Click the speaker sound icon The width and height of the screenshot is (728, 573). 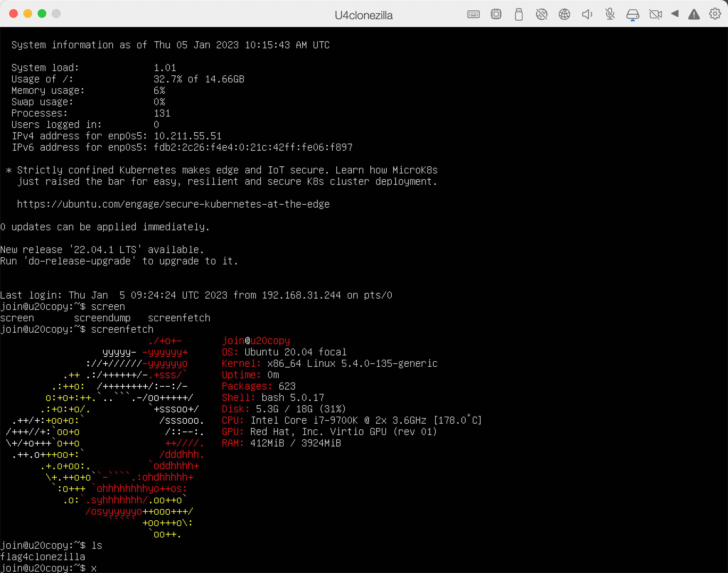(587, 15)
